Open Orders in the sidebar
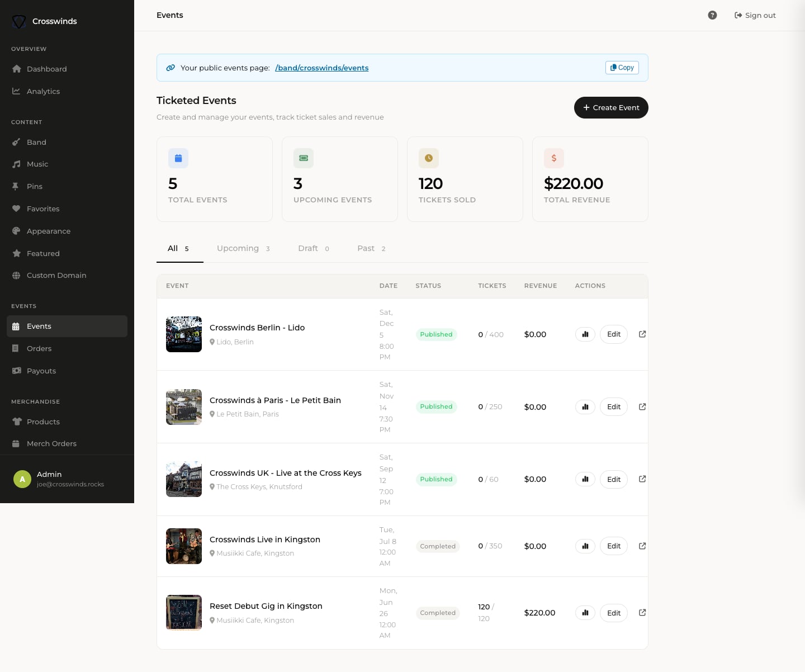The width and height of the screenshot is (805, 672). (x=67, y=348)
